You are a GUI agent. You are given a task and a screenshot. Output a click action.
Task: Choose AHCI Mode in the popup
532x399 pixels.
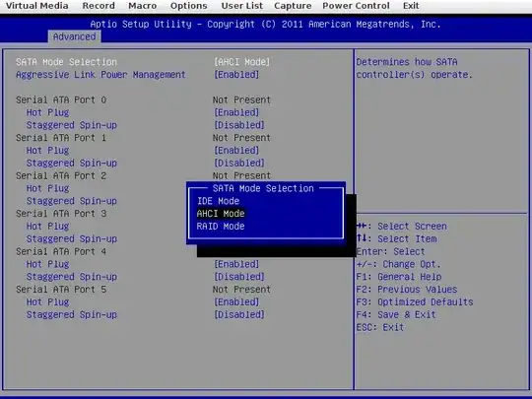[x=221, y=214]
